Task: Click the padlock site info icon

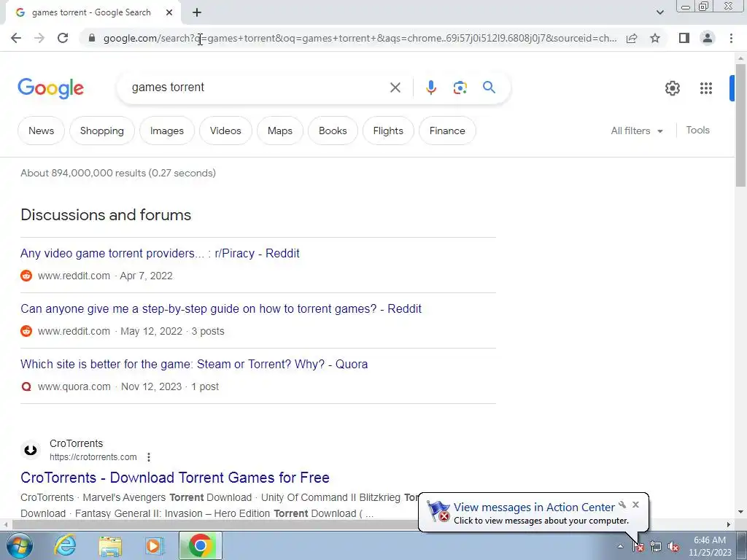Action: (92, 38)
